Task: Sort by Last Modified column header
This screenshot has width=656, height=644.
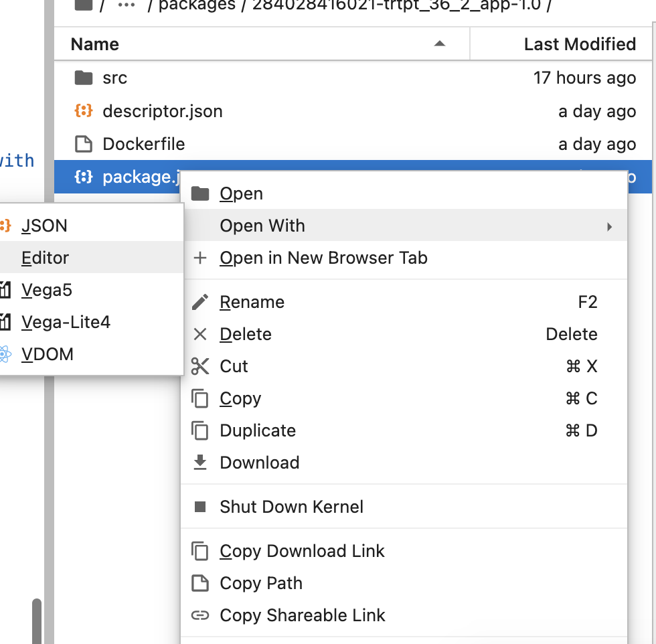Action: point(580,44)
